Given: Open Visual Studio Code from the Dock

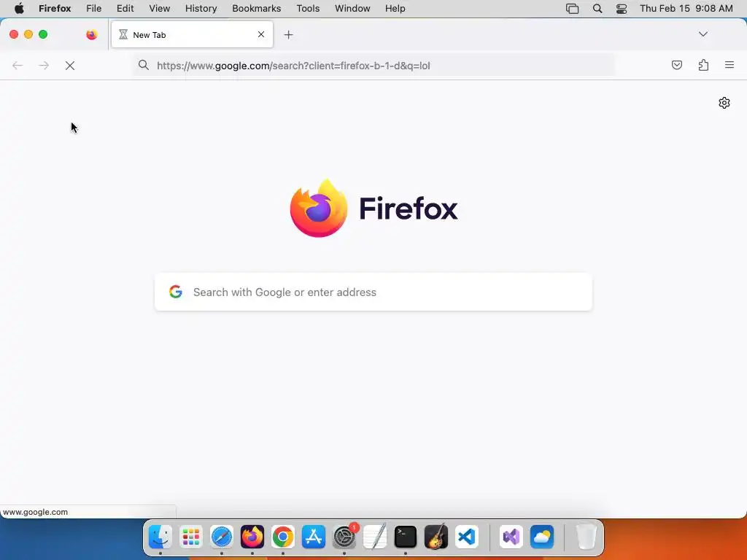Looking at the screenshot, I should click(466, 537).
